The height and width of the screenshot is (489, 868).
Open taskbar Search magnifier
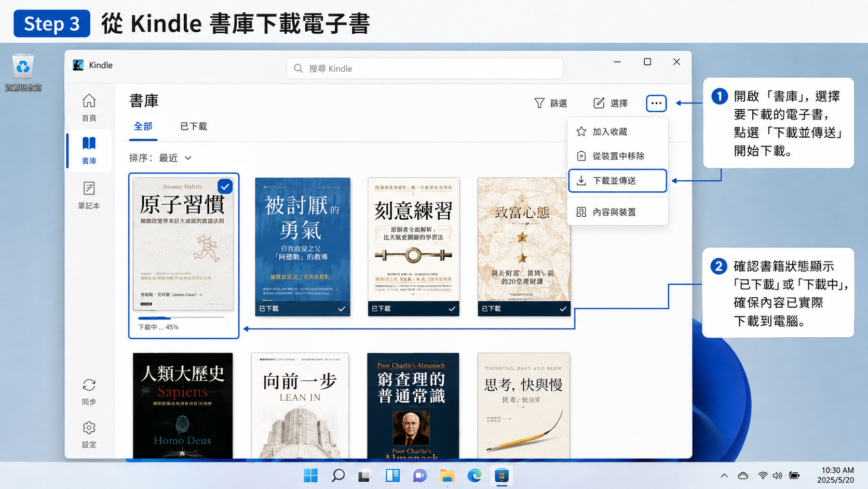(x=338, y=475)
